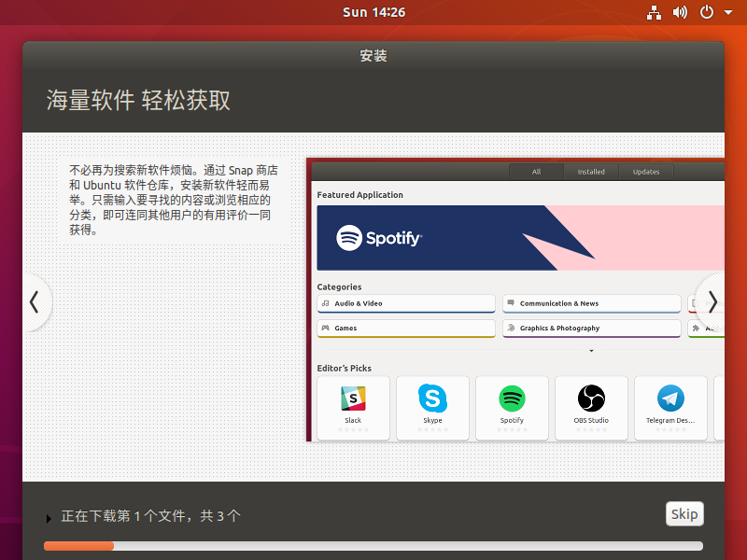
Task: Click the Snap 商店 description paragraph
Action: (174, 200)
